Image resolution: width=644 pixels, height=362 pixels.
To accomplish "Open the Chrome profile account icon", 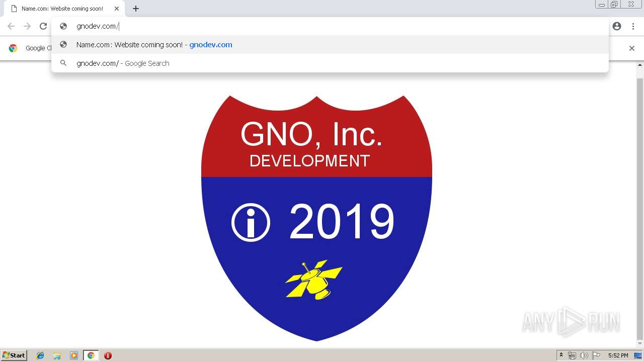I will [617, 26].
